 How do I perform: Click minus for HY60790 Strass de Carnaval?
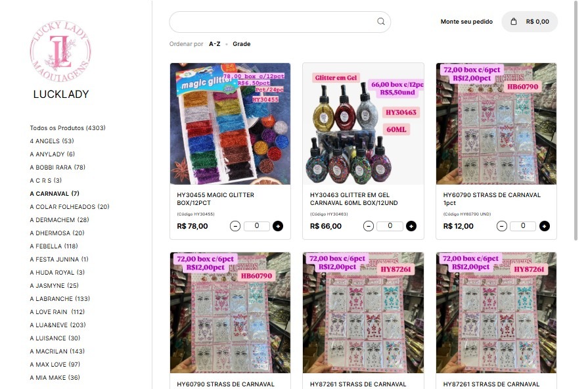(502, 226)
